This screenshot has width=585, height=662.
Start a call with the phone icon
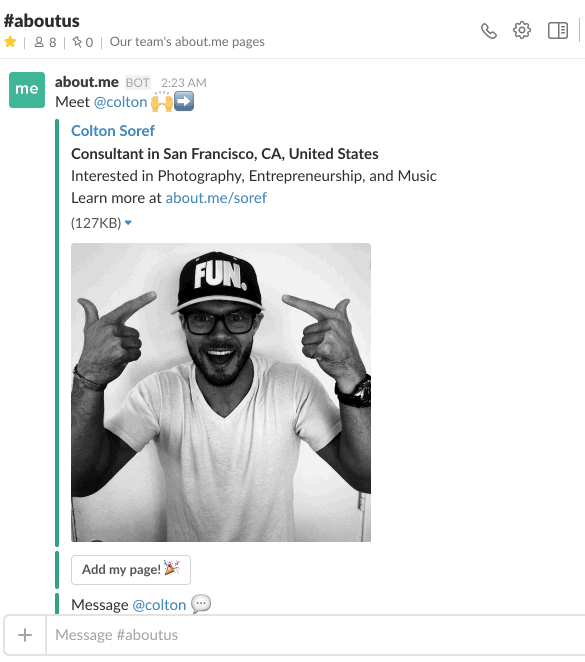click(x=489, y=31)
